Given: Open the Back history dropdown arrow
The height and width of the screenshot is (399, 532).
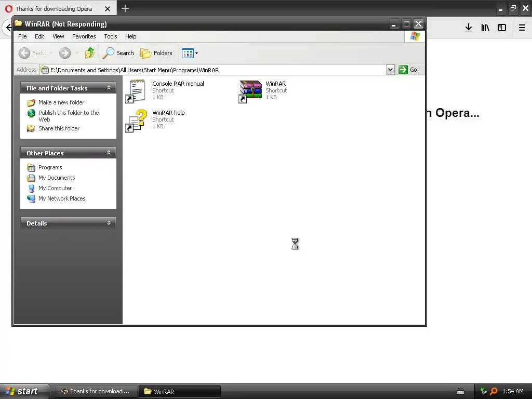Looking at the screenshot, I should coord(50,53).
